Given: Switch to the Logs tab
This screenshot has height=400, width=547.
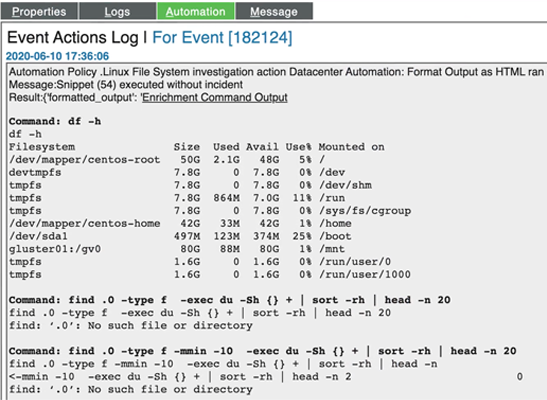Looking at the screenshot, I should pyautogui.click(x=118, y=12).
